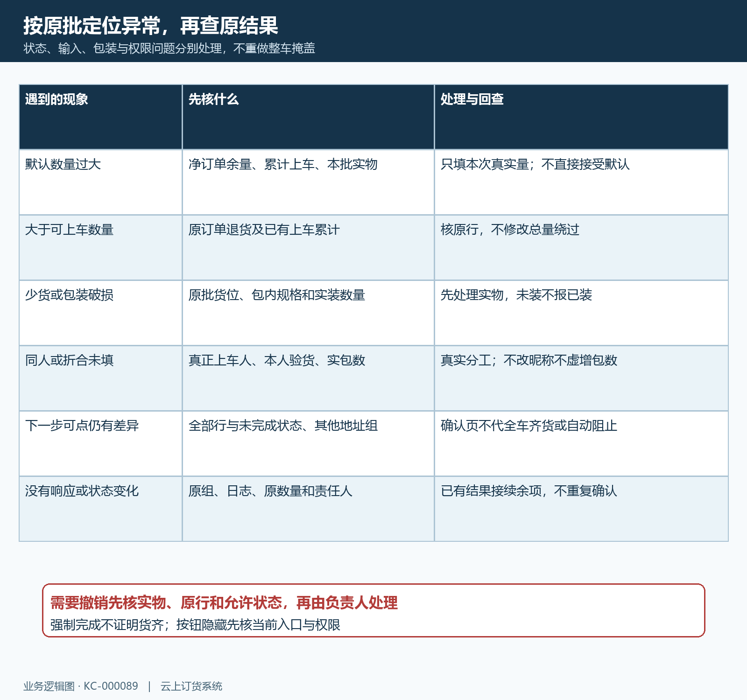Click the cell 真实分工；不改昵称不虚增包数
The image size is (747, 700).
point(581,378)
